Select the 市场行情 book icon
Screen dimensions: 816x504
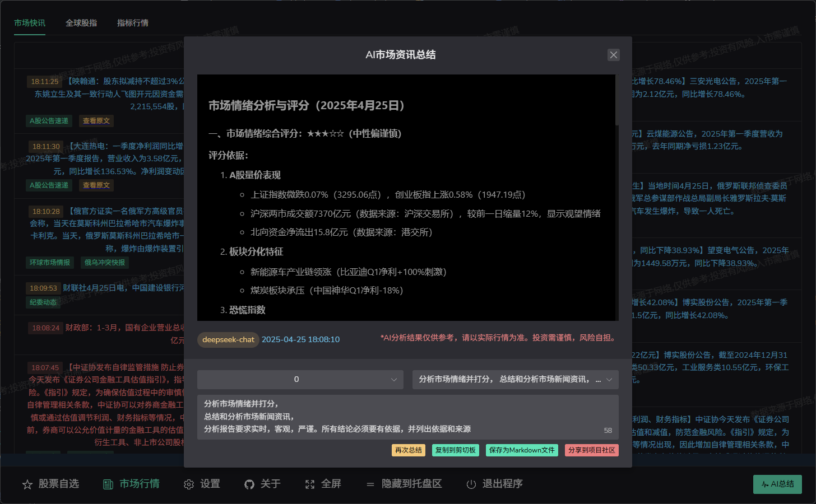click(x=106, y=484)
